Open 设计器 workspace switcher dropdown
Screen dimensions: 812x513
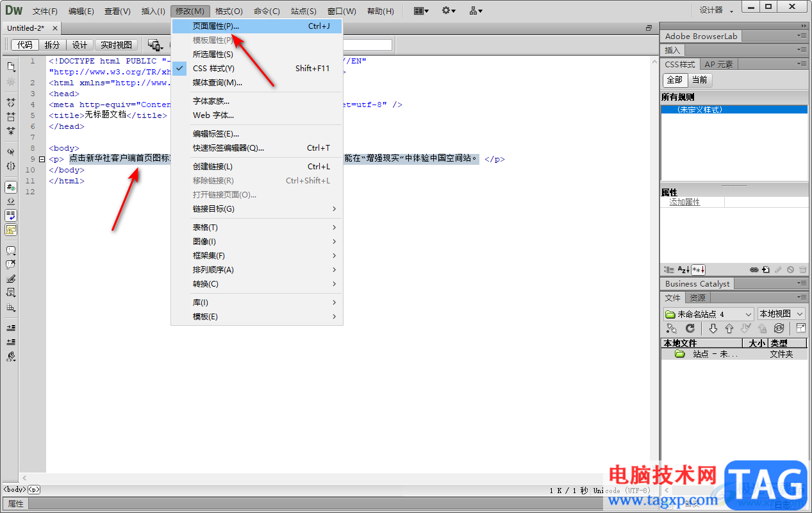716,10
